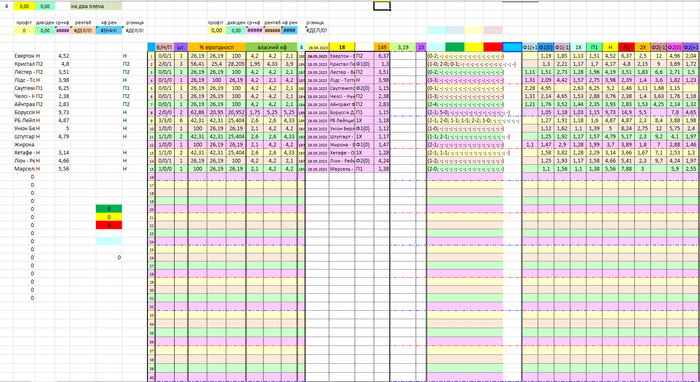Select the green П1 column header
The image size is (700, 382).
(x=594, y=47)
